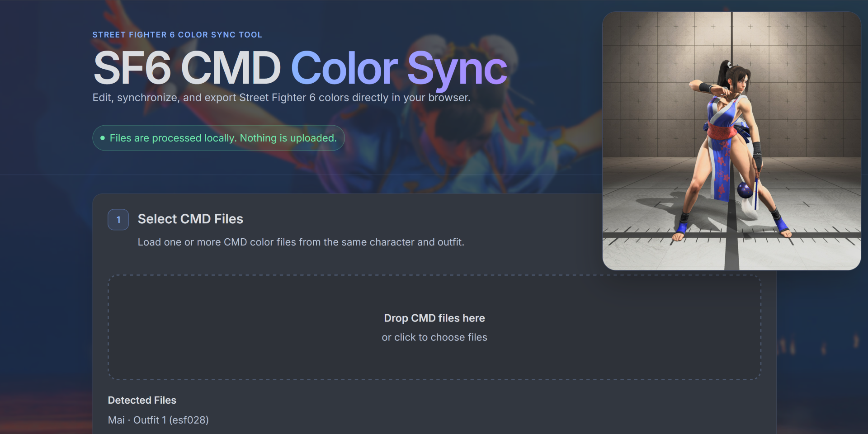Click the 'Edit, synchronize, and export' subtitle
This screenshot has width=868, height=434.
point(281,98)
